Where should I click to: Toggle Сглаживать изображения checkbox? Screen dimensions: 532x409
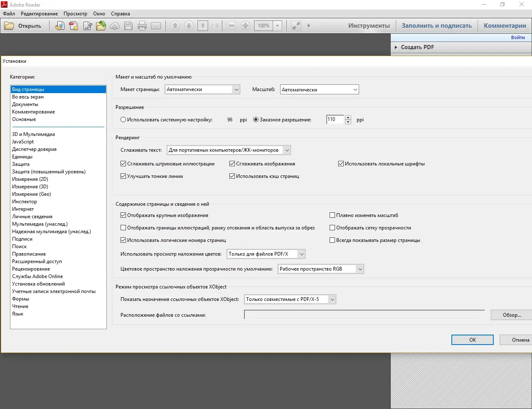pos(232,164)
